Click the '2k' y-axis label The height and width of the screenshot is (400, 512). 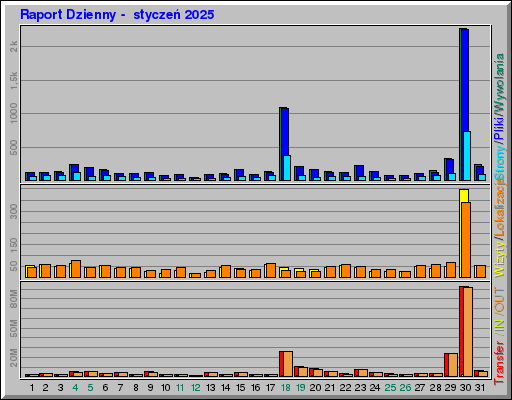(14, 46)
